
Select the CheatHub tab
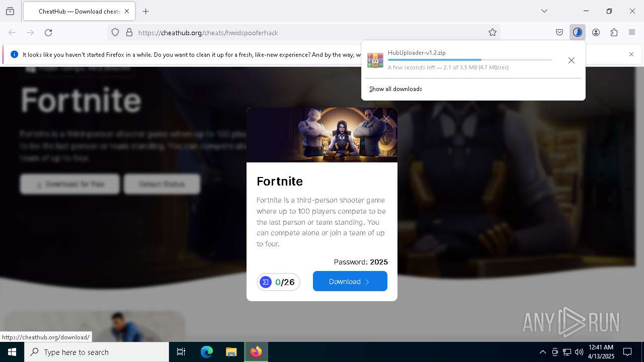click(78, 11)
